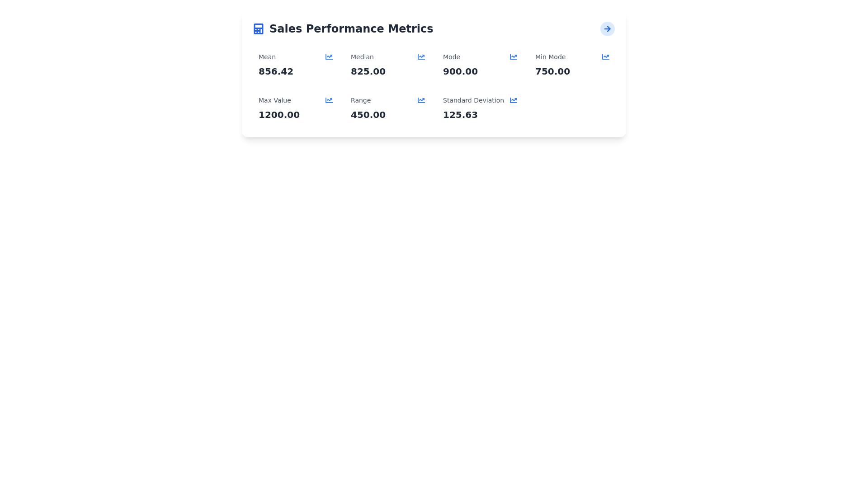Click the Mode value 900.00
This screenshot has width=868, height=488.
tap(460, 71)
